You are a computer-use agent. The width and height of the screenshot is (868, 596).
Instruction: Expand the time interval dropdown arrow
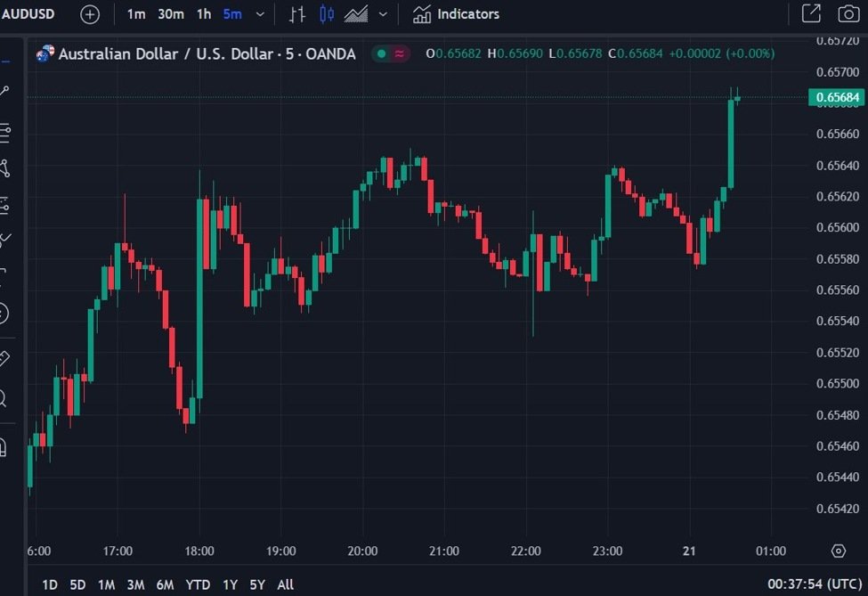[260, 14]
